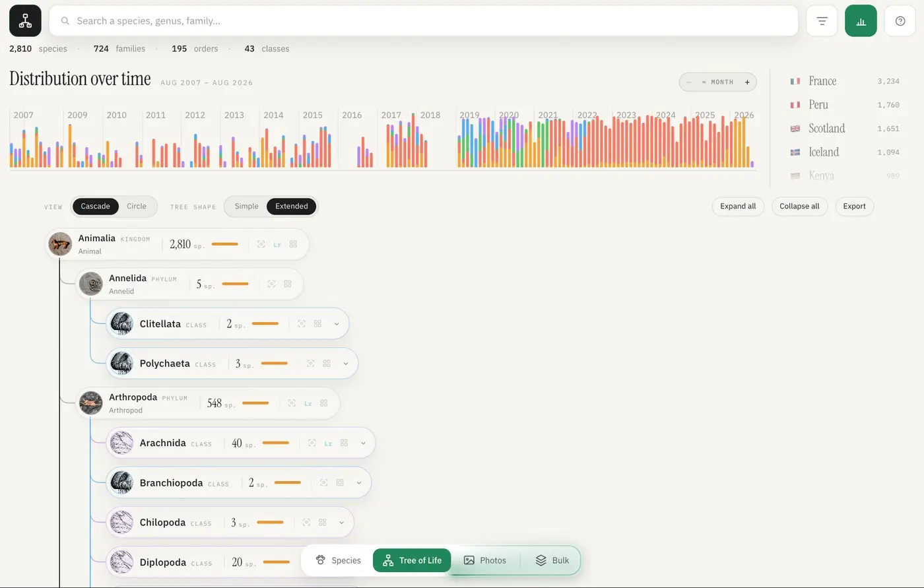Click the Annelida phylum thumbnail
Viewport: 924px width, 588px height.
point(90,284)
